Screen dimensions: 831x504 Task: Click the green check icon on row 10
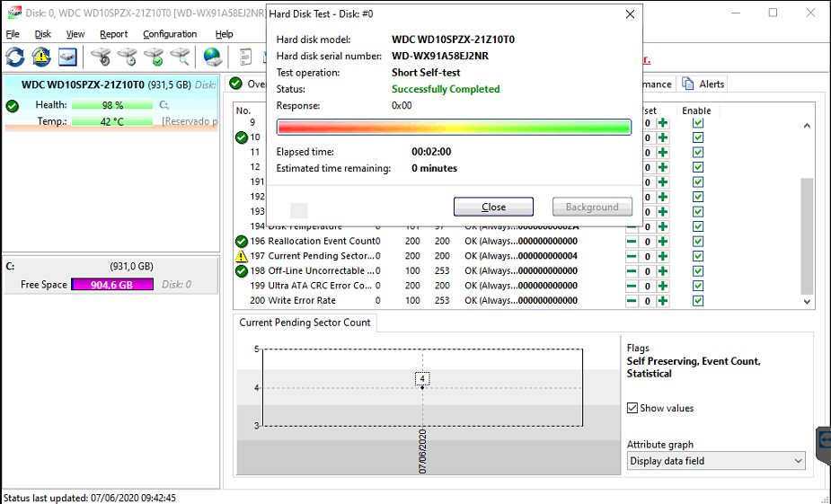(241, 137)
